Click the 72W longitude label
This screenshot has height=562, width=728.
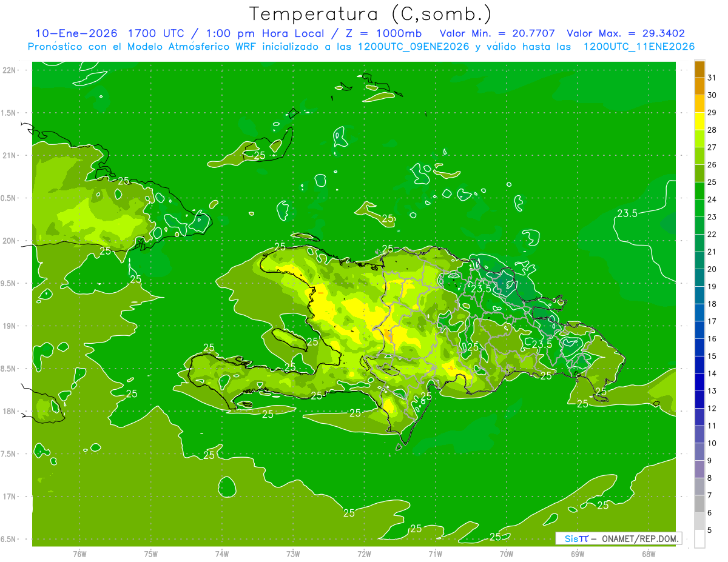364,554
